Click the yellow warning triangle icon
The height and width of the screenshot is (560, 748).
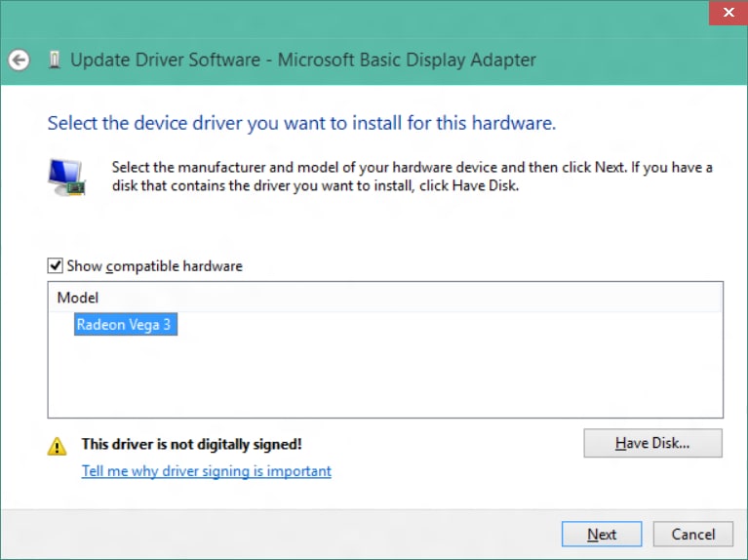(57, 447)
